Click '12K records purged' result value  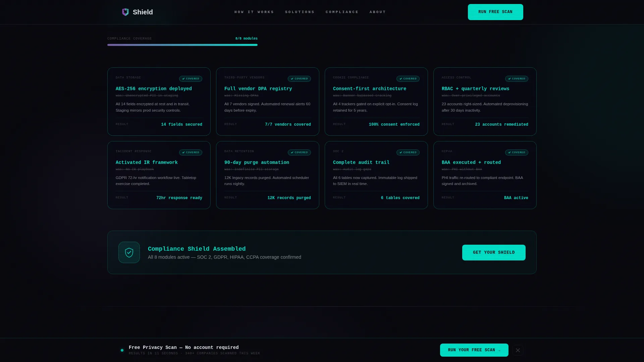click(x=289, y=198)
